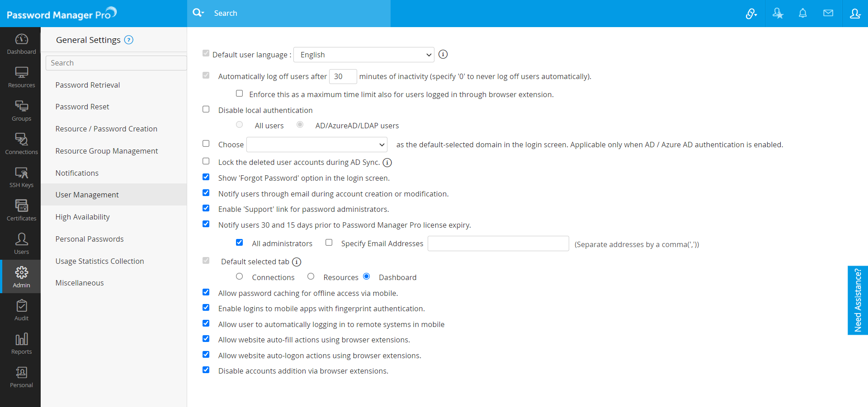Click the inactivity minutes input field
Screen dimensions: 868x407
(343, 76)
